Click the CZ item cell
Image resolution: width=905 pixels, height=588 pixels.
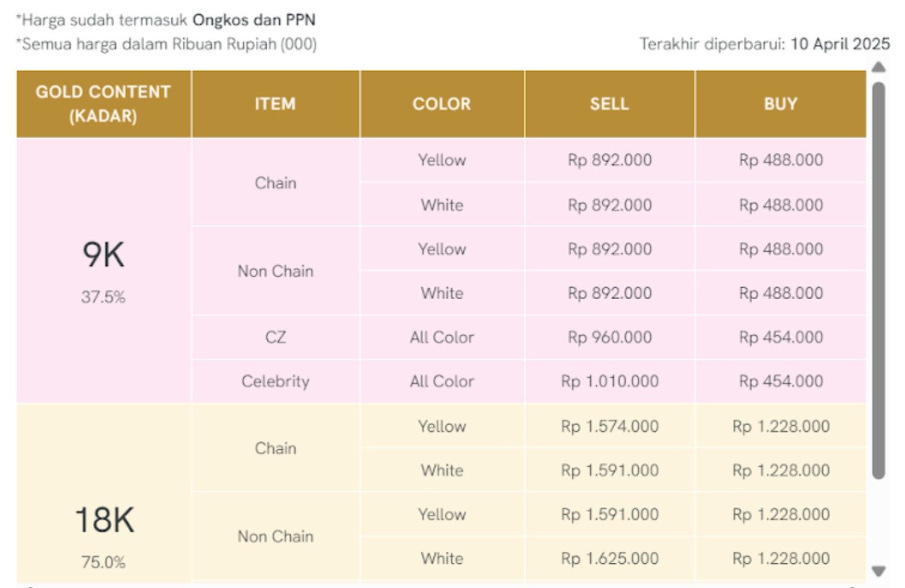click(275, 337)
